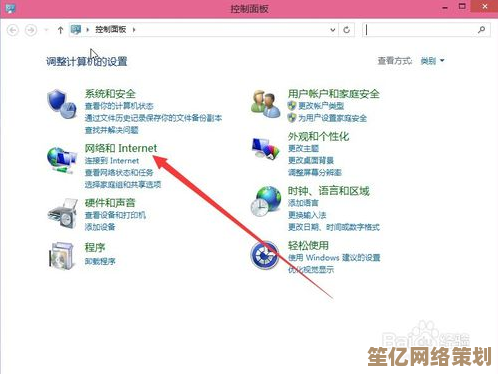Click 连接到 Internet link
This screenshot has width=498, height=375.
pyautogui.click(x=112, y=161)
